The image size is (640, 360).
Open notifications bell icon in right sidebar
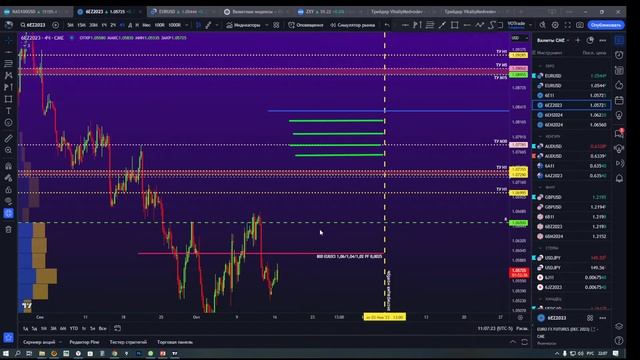tap(619, 178)
